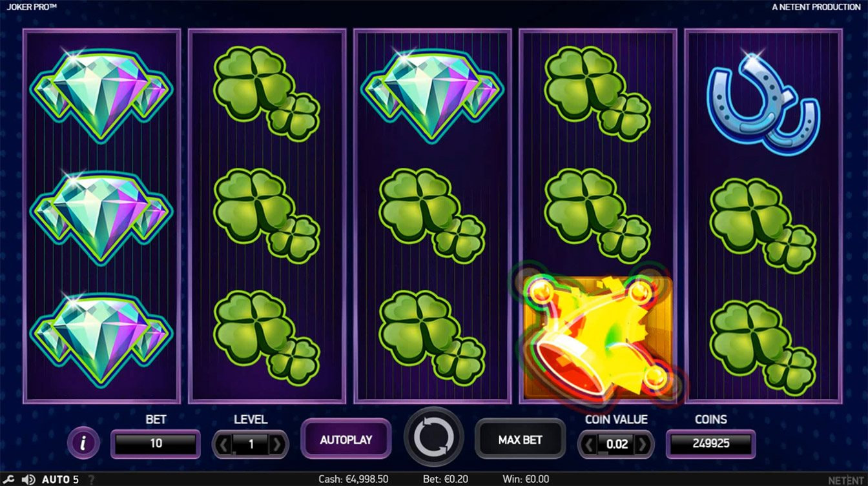
Task: Open the help question mark
Action: pos(91,480)
